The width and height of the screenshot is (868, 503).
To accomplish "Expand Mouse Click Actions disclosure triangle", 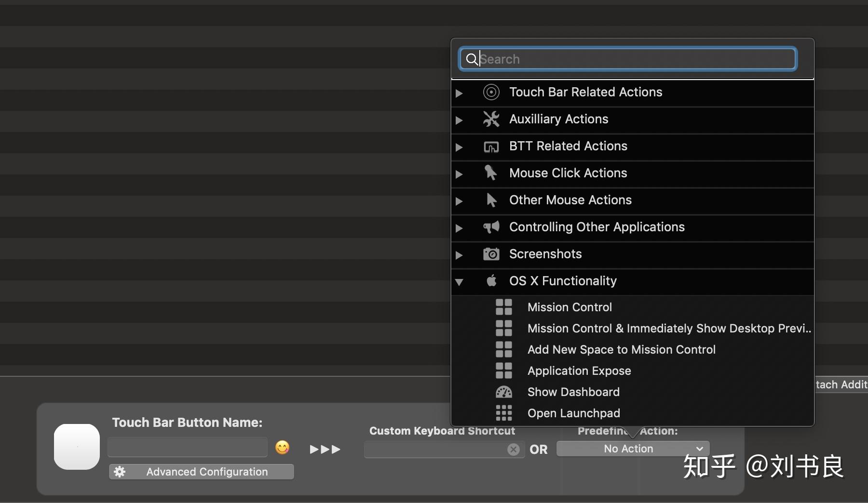I will pos(459,174).
